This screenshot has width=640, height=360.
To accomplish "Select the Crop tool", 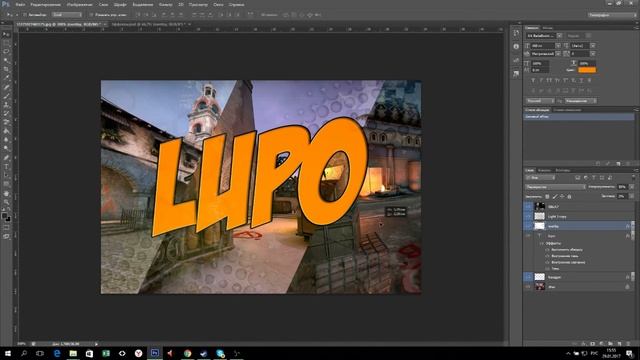I will (6, 69).
